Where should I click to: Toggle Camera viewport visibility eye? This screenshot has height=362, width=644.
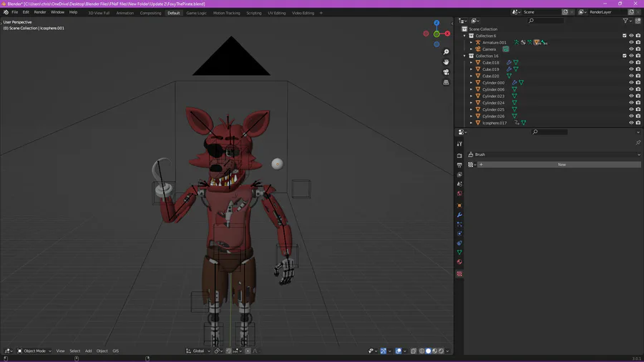pos(631,49)
